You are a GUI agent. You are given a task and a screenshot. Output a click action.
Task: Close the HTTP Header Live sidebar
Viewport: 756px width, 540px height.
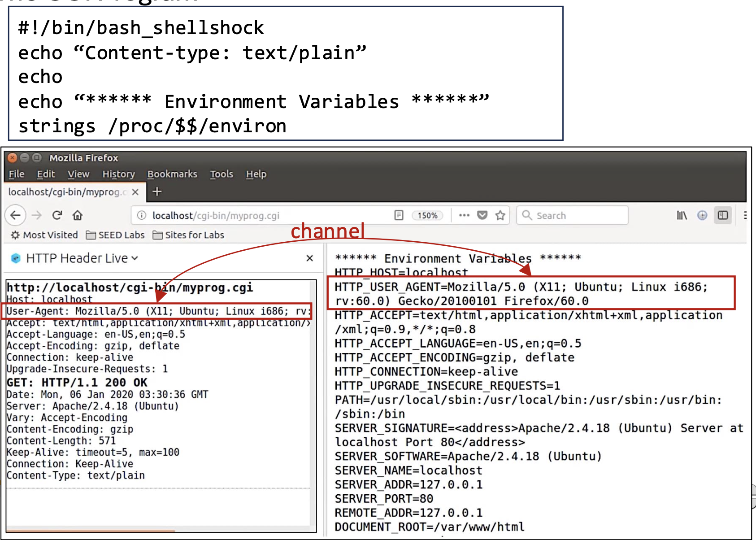pos(309,258)
